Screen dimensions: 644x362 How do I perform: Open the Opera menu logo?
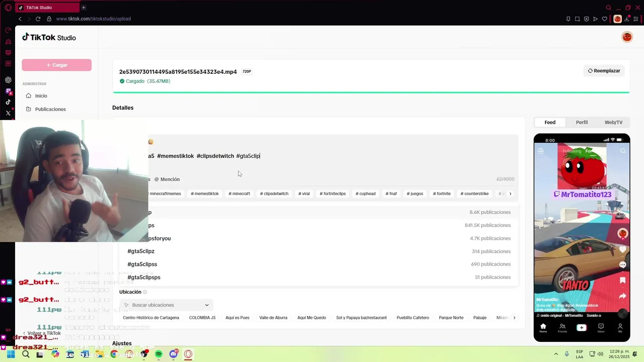[x=8, y=8]
